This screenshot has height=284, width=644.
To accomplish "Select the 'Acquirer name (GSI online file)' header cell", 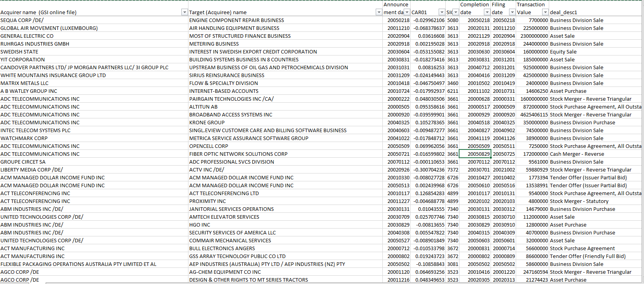I will pos(94,8).
